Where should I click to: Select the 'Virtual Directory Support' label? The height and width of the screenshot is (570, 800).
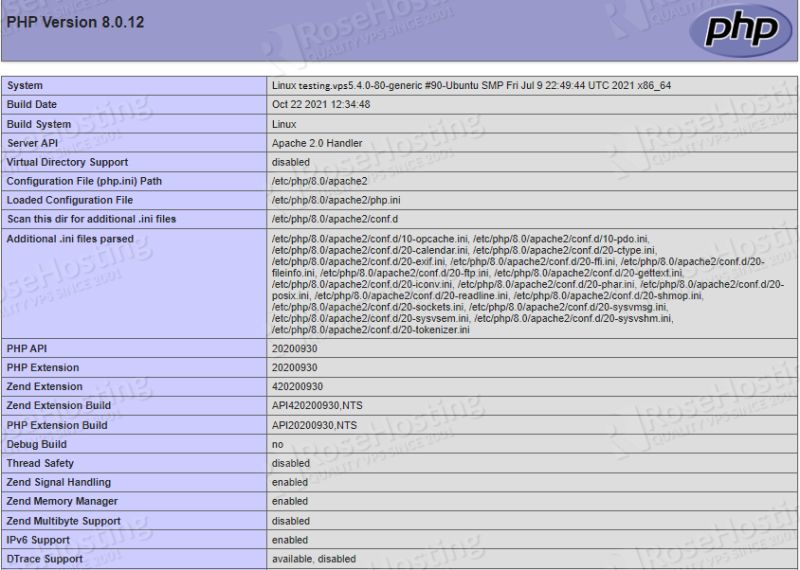[x=67, y=162]
